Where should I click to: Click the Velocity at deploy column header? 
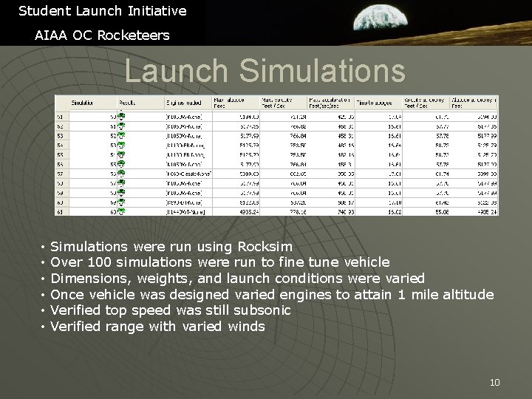point(426,103)
